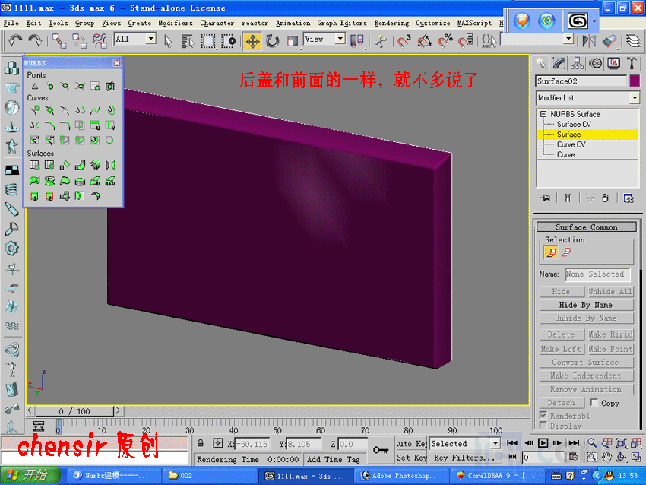Click the Set Key button

point(411,458)
